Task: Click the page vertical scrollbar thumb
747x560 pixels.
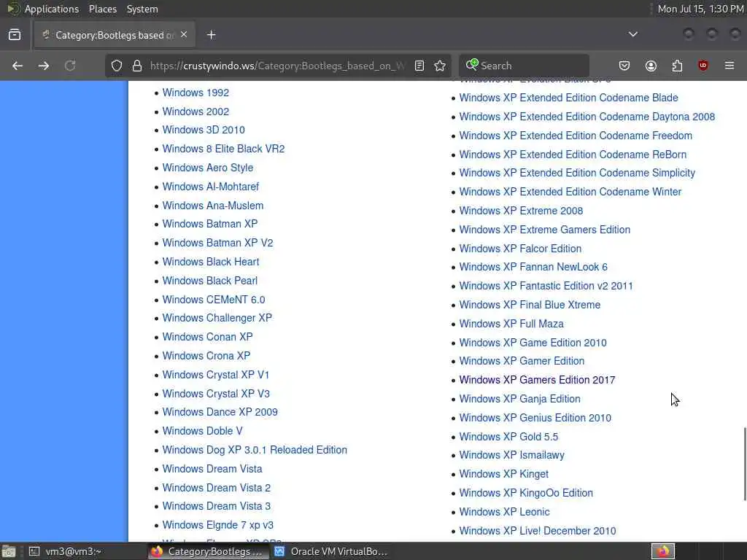Action: coord(745,464)
